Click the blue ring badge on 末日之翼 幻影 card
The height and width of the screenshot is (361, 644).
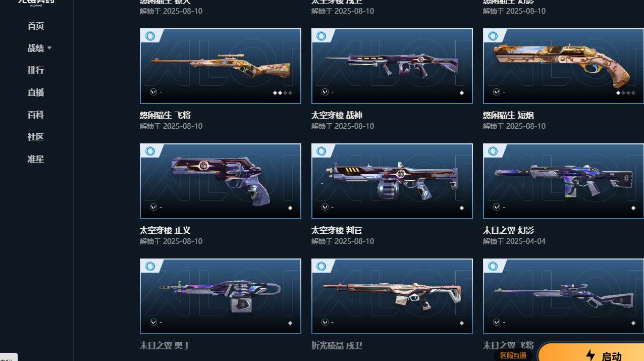point(493,151)
